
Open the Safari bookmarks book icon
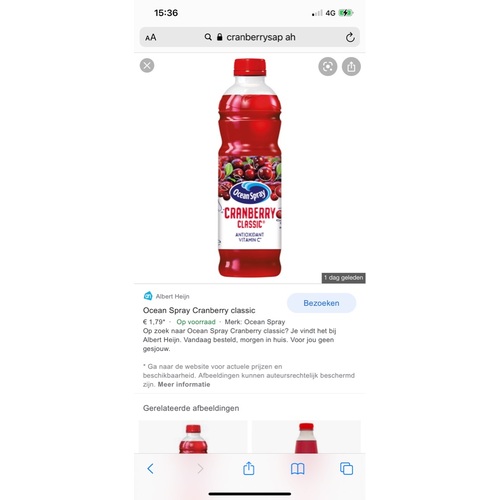(x=297, y=469)
